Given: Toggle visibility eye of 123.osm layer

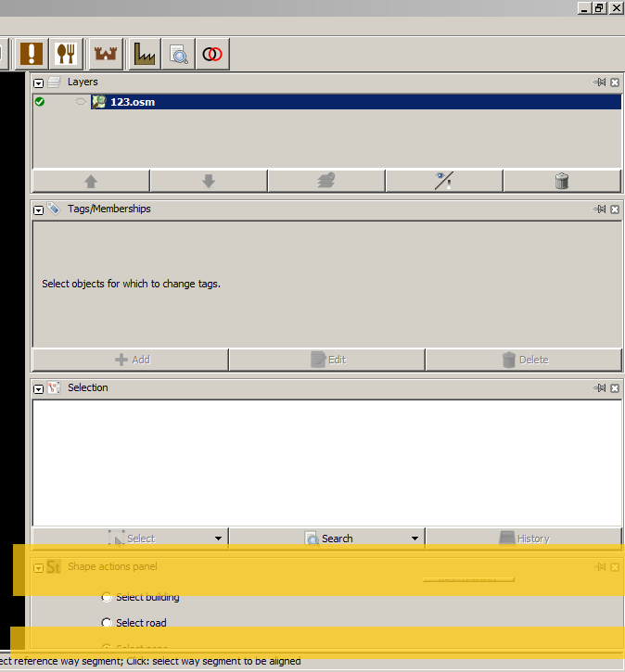Looking at the screenshot, I should point(81,102).
